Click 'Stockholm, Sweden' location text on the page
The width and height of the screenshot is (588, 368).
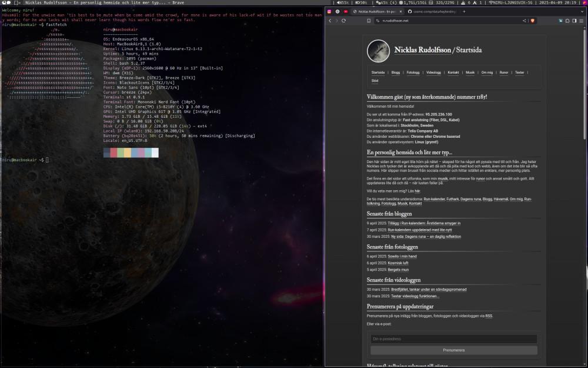[417, 126]
